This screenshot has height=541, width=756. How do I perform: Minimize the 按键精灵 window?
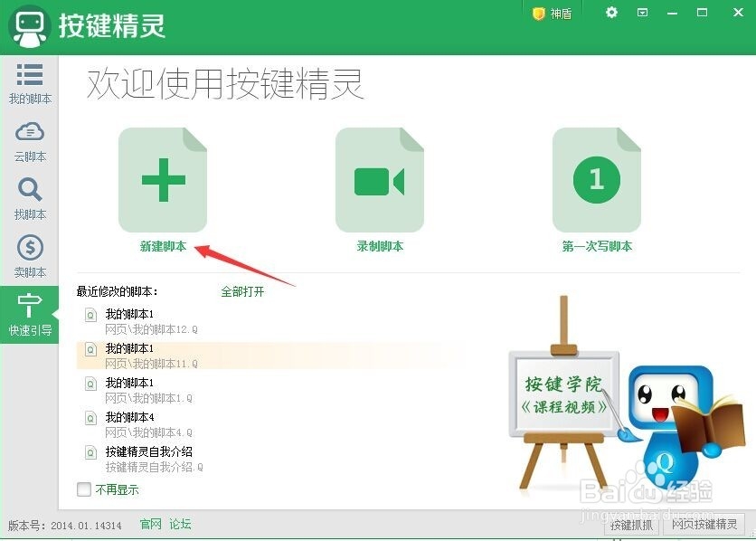click(x=673, y=13)
